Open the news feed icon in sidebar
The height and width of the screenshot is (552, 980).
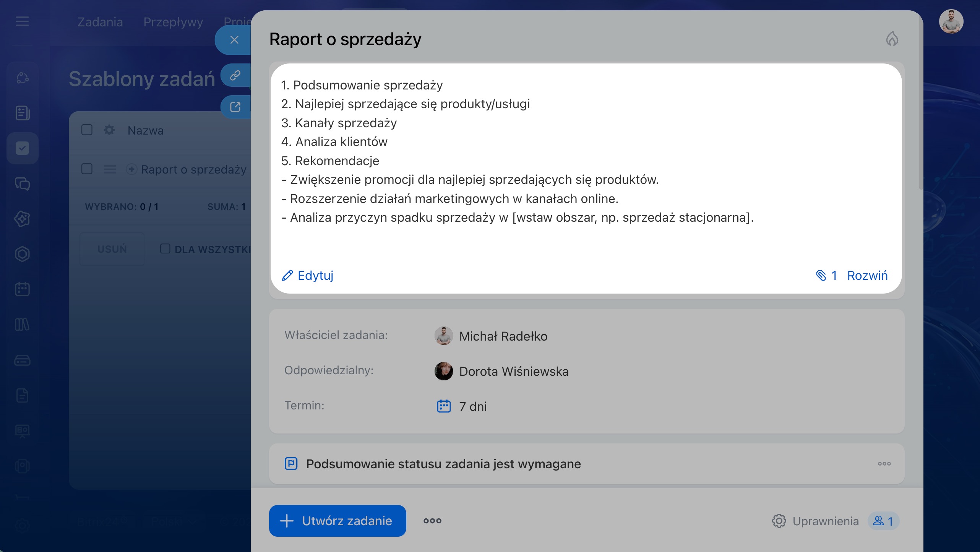tap(22, 113)
